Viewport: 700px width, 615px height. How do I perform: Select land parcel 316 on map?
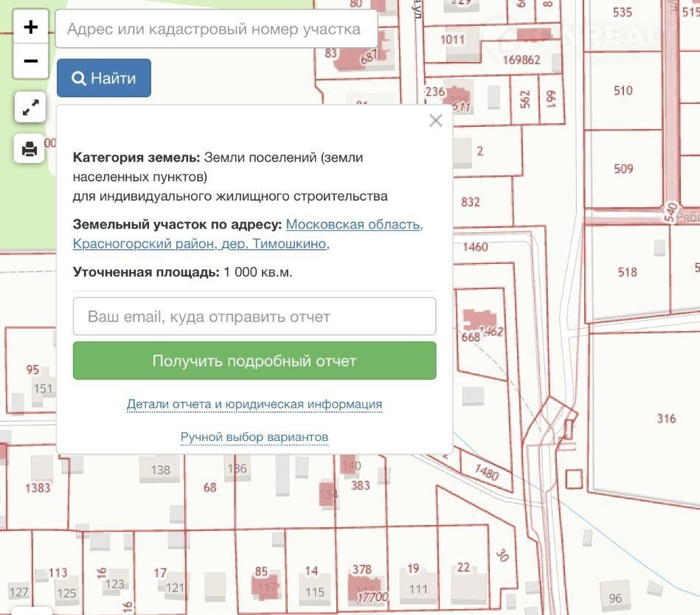[x=666, y=418]
